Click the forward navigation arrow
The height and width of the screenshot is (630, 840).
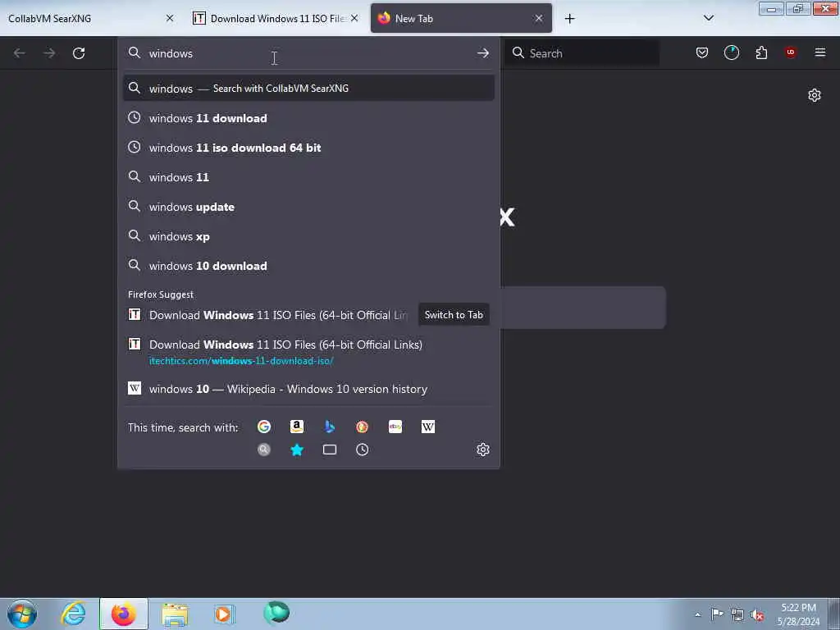pos(49,53)
